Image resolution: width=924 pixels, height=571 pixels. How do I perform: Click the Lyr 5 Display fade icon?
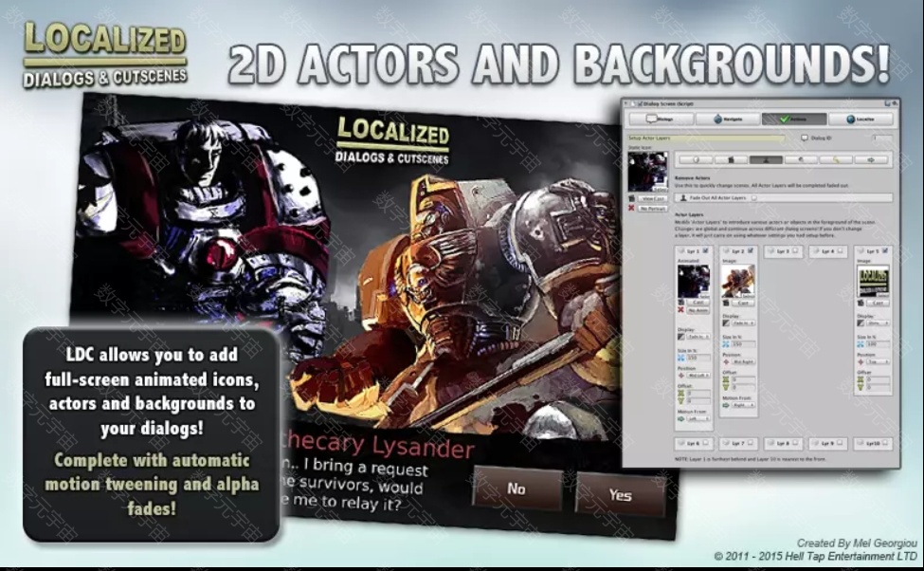pyautogui.click(x=861, y=323)
